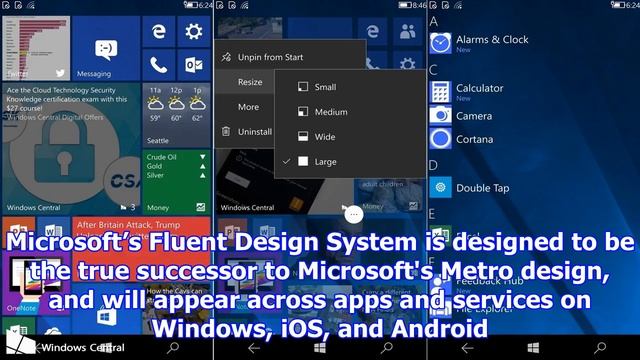Tap the Windows Central tile on middle phone
The height and width of the screenshot is (360, 640).
click(x=284, y=182)
